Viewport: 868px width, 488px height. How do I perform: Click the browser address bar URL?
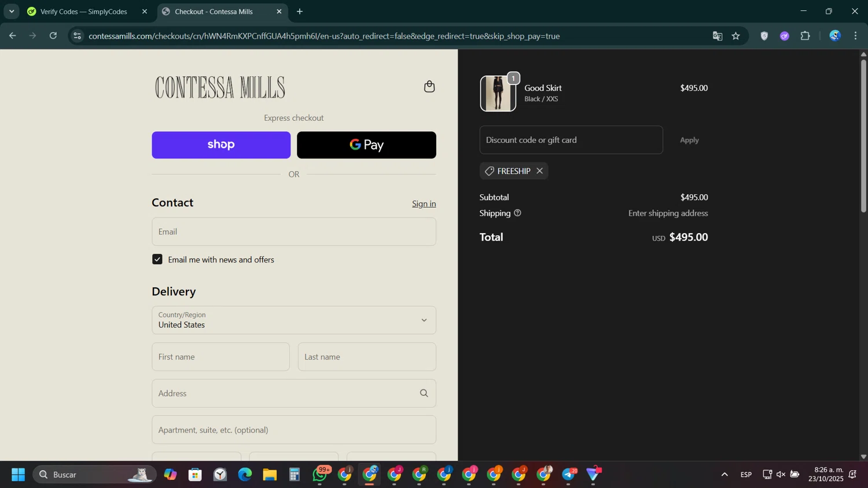(324, 36)
